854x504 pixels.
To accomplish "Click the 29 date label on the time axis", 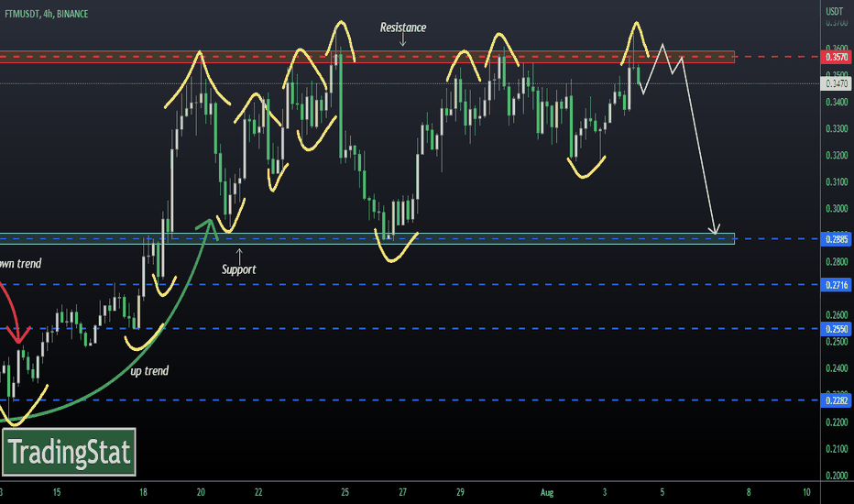I will (460, 493).
